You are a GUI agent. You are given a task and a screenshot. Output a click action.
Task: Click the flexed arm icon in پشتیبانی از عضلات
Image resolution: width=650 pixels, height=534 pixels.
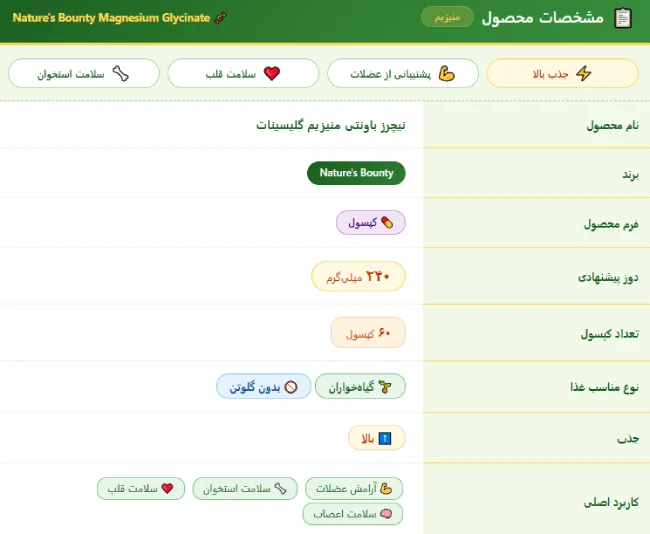[x=447, y=73]
